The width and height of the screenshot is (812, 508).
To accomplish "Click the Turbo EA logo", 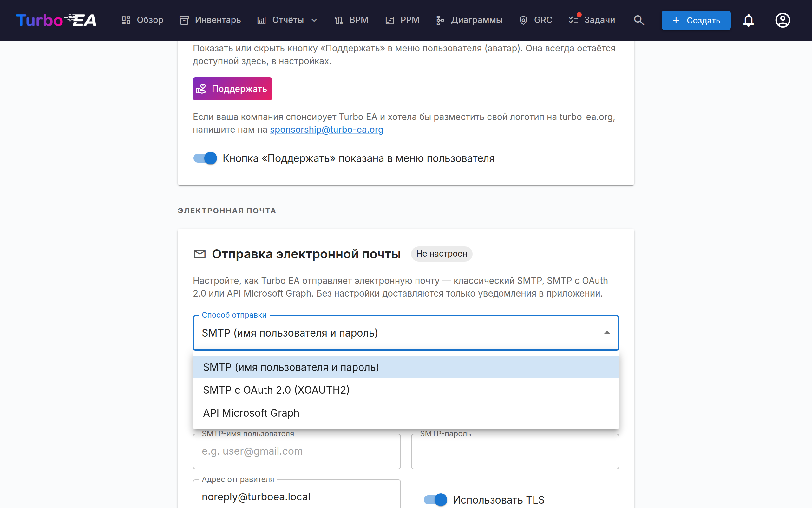I will 56,20.
